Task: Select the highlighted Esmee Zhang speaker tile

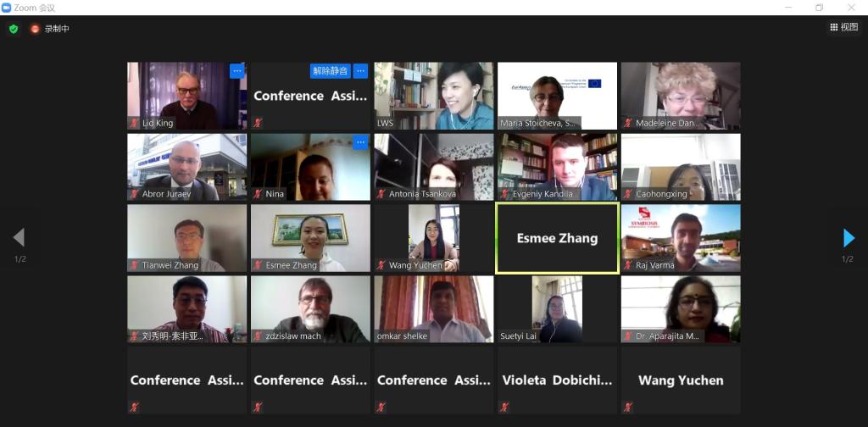Action: tap(557, 238)
